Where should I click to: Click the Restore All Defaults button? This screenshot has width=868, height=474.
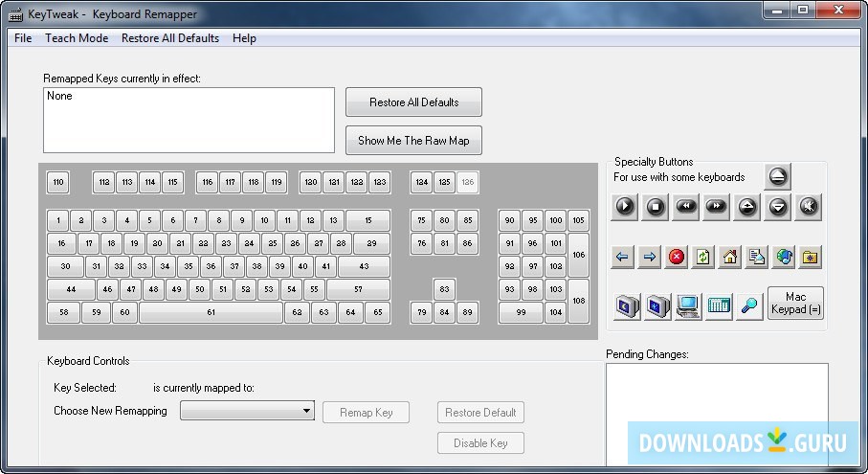click(x=413, y=102)
